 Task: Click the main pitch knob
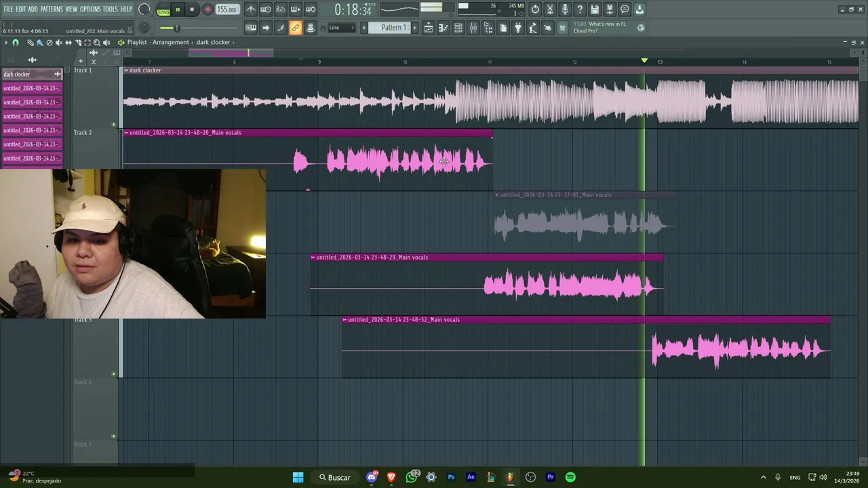click(144, 28)
